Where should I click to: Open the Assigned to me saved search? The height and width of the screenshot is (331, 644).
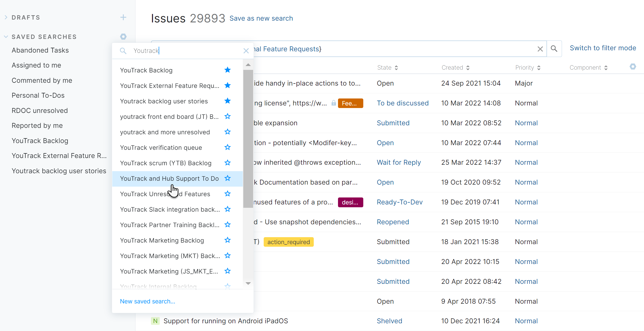[36, 65]
